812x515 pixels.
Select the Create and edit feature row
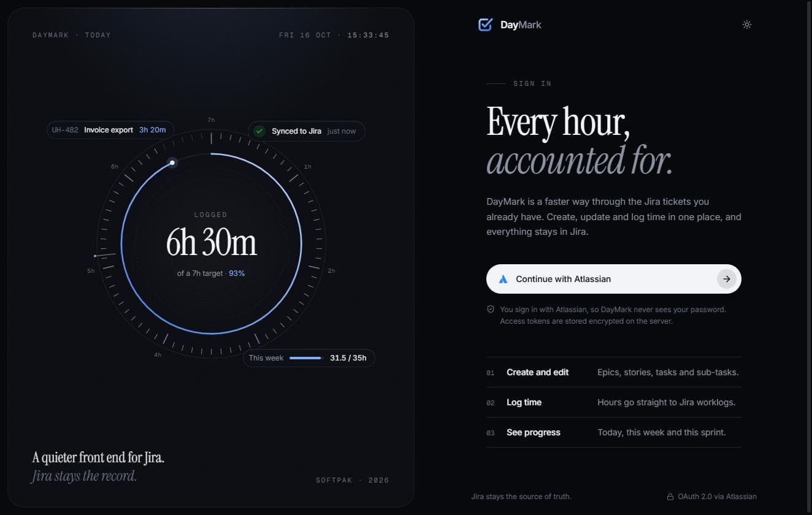tap(614, 372)
